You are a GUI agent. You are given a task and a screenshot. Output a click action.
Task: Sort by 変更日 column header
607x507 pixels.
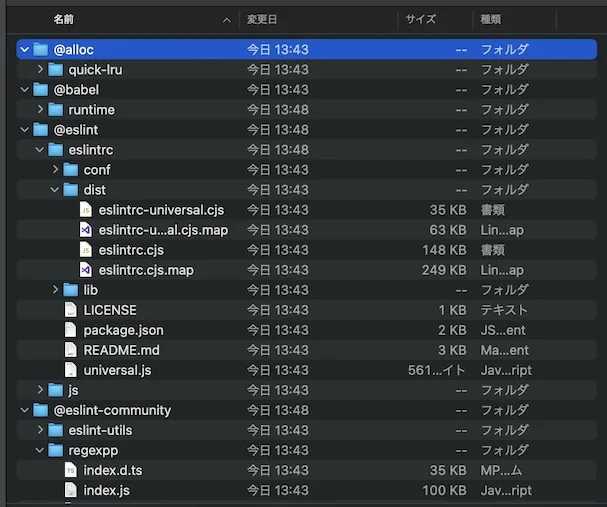click(262, 19)
